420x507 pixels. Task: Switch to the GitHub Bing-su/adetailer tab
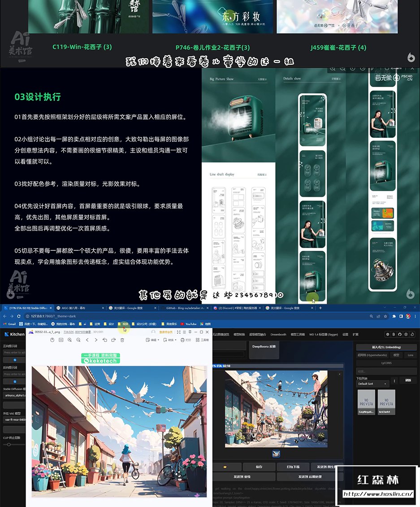click(184, 308)
